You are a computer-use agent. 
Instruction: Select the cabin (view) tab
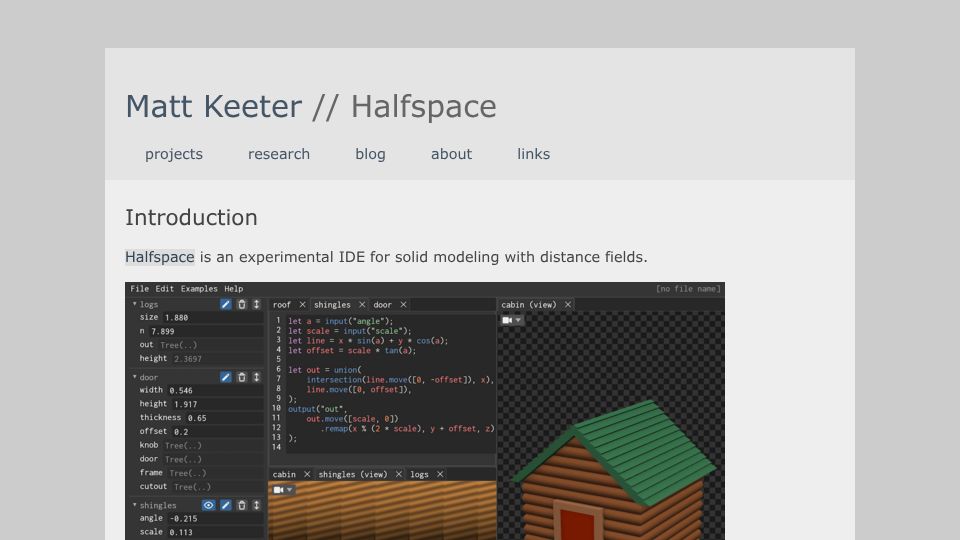[x=529, y=305]
